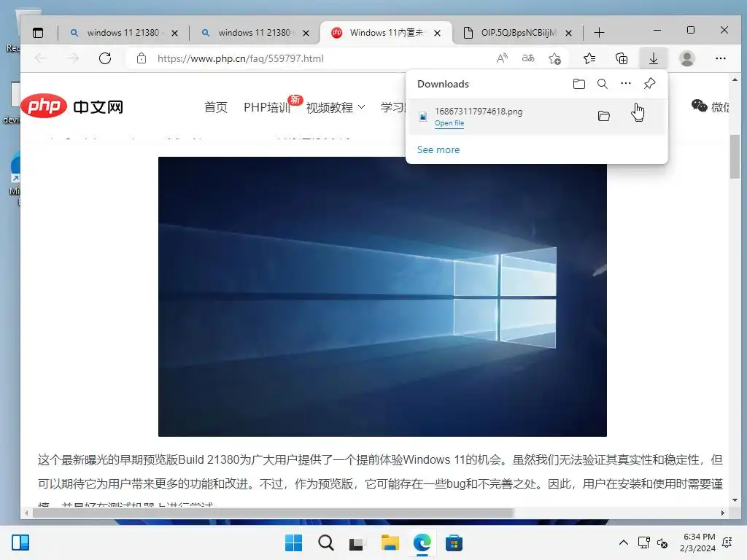The width and height of the screenshot is (747, 560).
Task: Open Edge Settings and more menu
Action: tap(720, 58)
